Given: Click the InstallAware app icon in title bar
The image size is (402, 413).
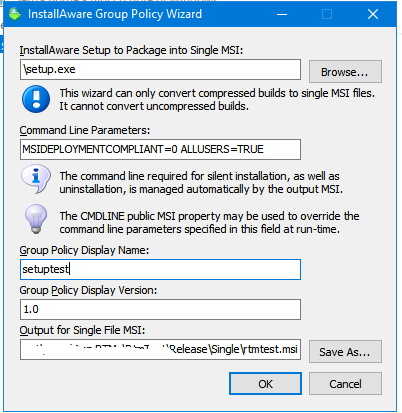Looking at the screenshot, I should point(15,14).
